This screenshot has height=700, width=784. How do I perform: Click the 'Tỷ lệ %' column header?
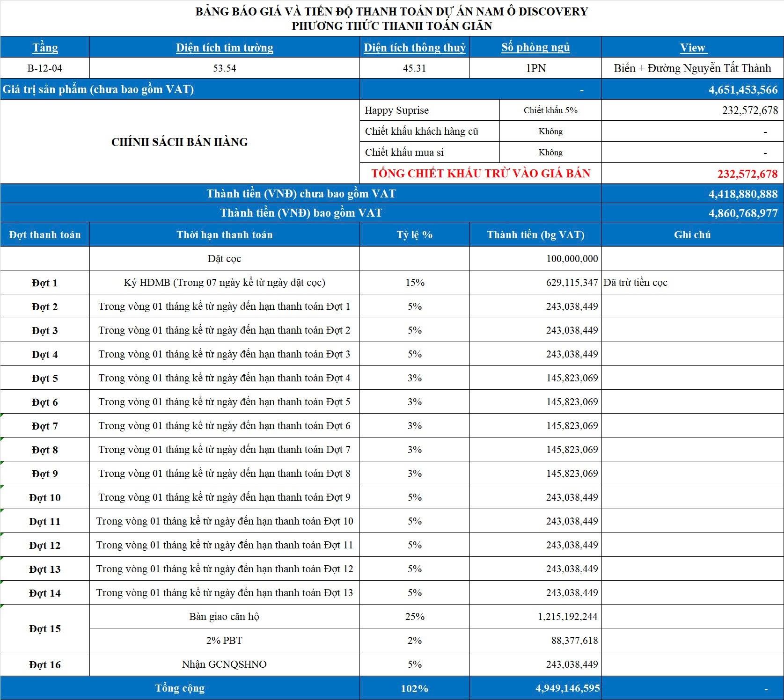pyautogui.click(x=415, y=234)
